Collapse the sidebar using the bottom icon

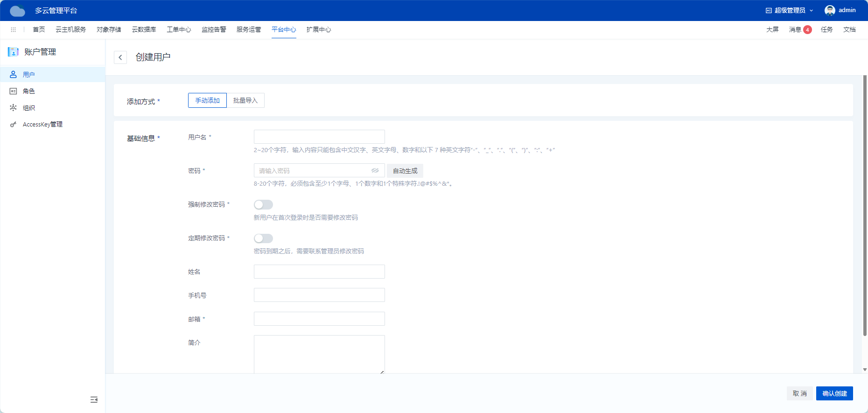(x=94, y=399)
